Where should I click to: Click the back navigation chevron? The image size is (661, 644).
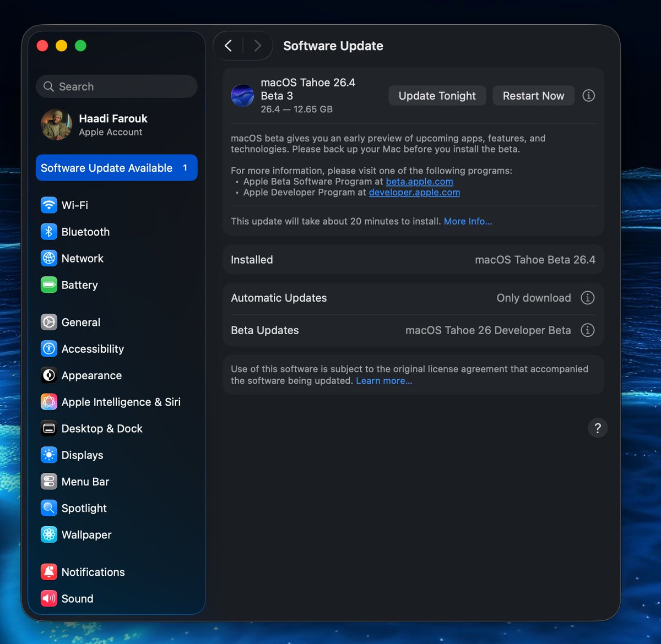click(228, 46)
